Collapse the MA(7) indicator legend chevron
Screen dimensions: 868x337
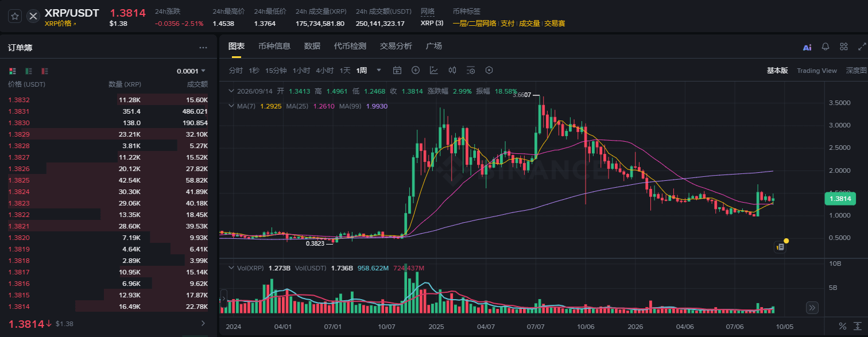[x=231, y=106]
